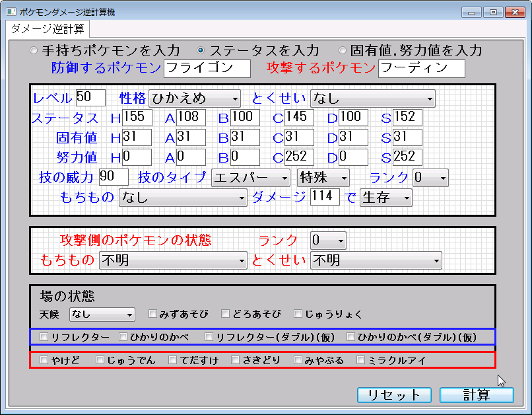This screenshot has height=415, width=532.
Task: Enable the ひかりのかべ checkbox
Action: click(x=123, y=337)
